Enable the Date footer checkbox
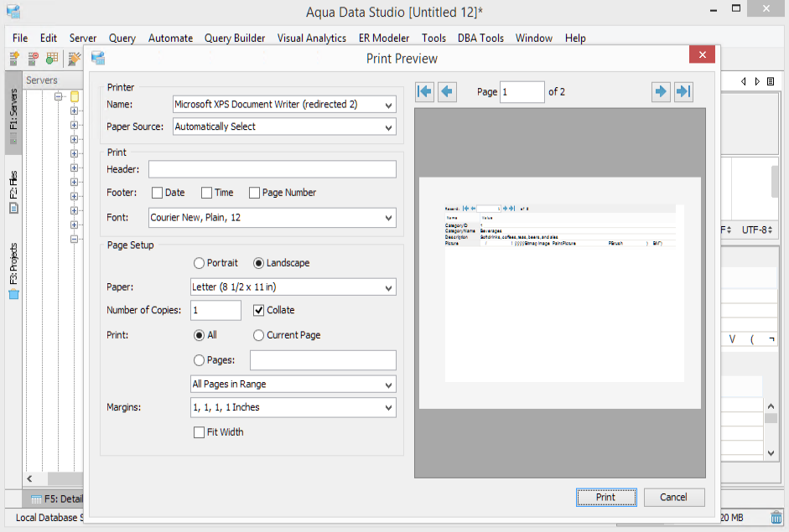Image resolution: width=789 pixels, height=532 pixels. [157, 193]
